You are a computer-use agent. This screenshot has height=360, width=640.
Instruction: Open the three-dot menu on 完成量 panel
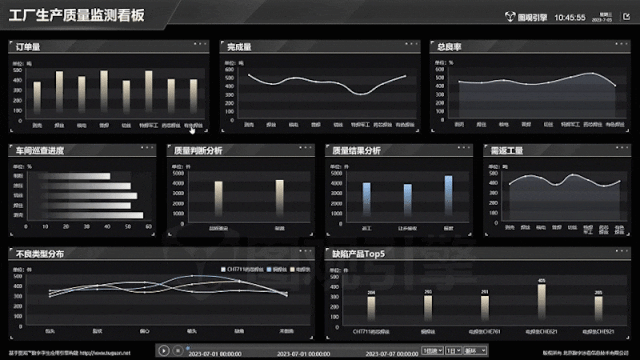411,44
